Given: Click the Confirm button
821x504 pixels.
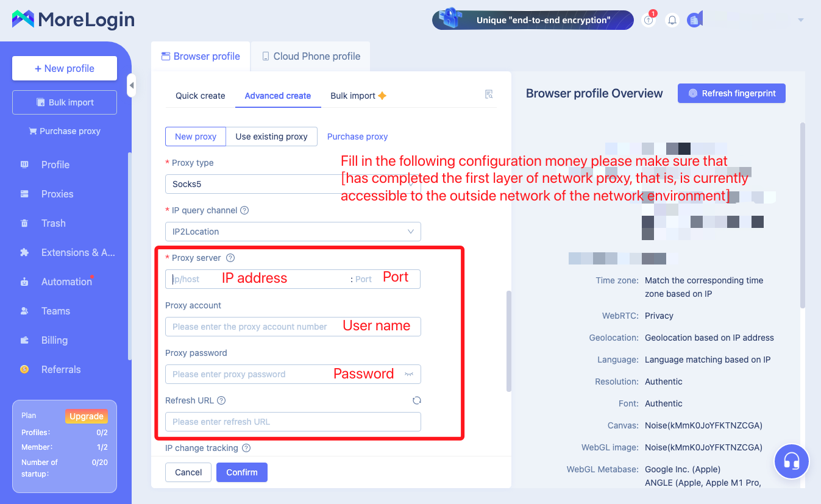Looking at the screenshot, I should pos(242,472).
